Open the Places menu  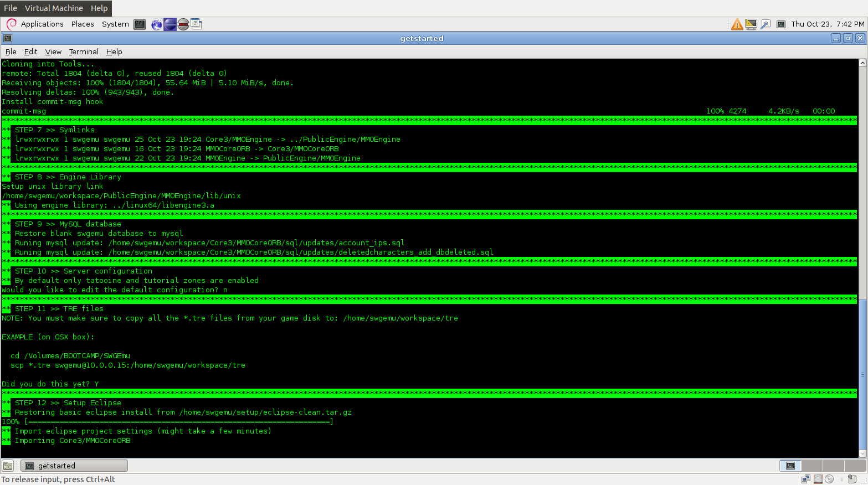tap(83, 24)
